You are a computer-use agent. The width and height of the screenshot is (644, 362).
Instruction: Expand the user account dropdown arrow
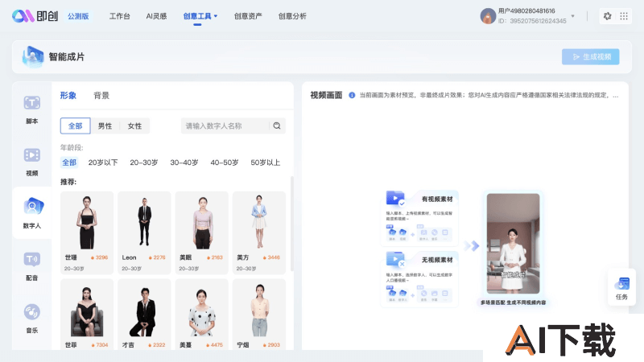tap(573, 16)
